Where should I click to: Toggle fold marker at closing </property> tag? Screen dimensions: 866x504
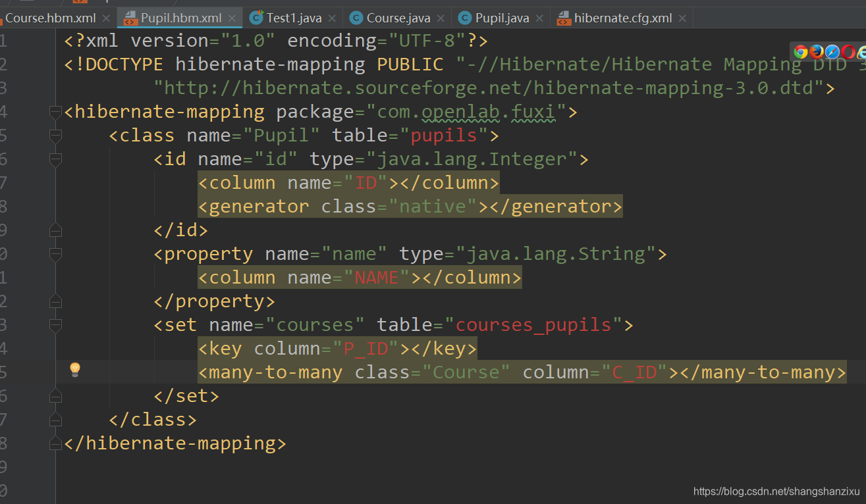(x=55, y=301)
